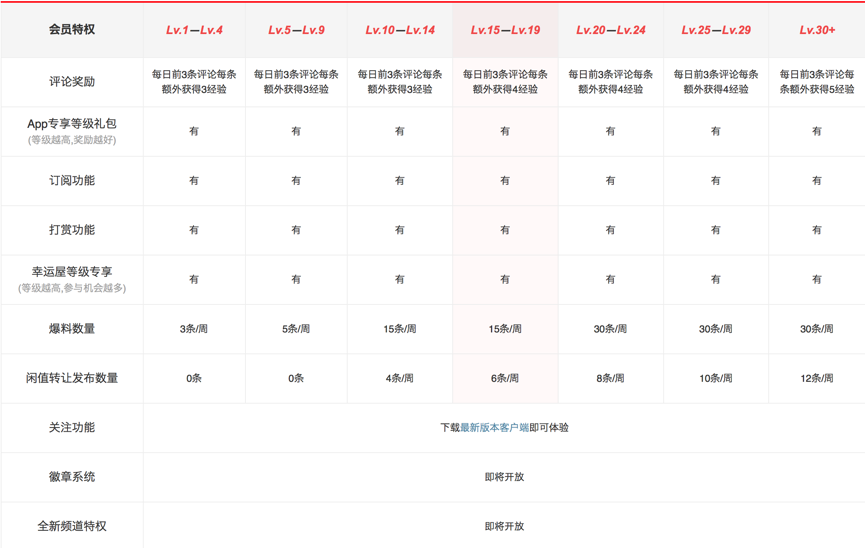Click the Lv.10—Lv.14 level header

click(x=400, y=30)
